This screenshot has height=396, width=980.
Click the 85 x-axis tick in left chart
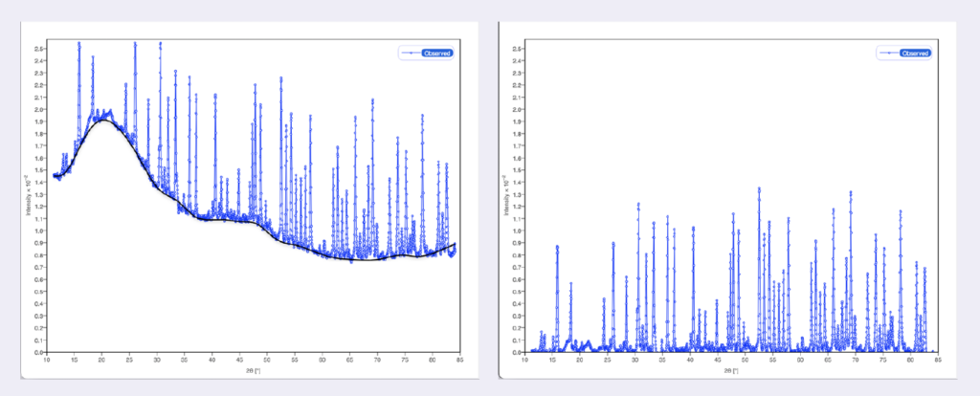click(x=461, y=361)
